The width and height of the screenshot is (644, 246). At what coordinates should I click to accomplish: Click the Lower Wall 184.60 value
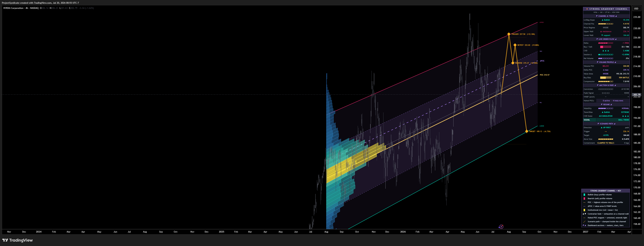click(626, 35)
